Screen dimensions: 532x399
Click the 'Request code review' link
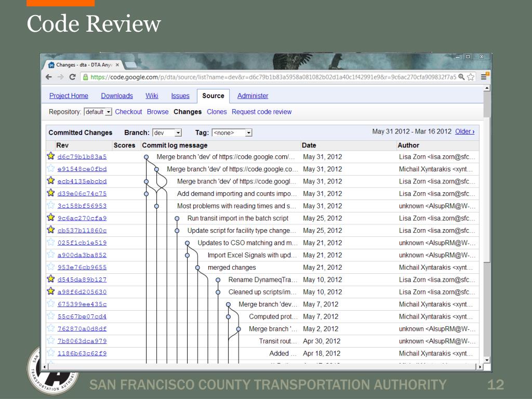click(x=261, y=112)
